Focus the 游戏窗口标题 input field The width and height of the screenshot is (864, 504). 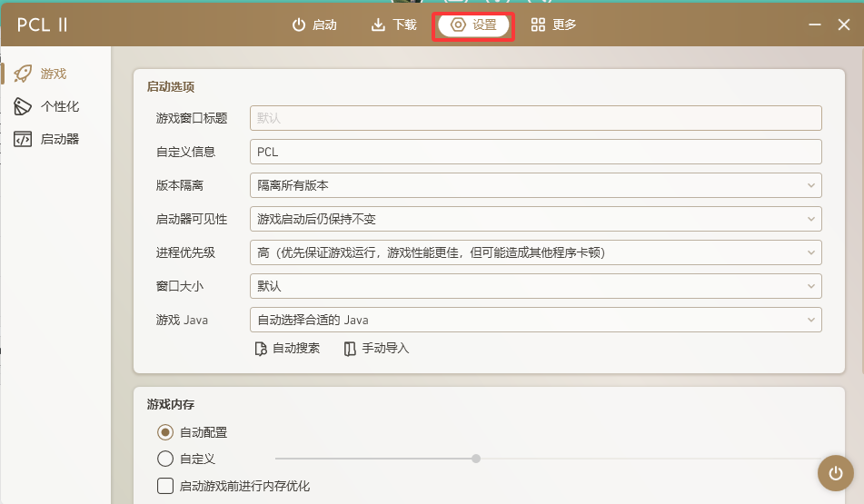coord(536,118)
